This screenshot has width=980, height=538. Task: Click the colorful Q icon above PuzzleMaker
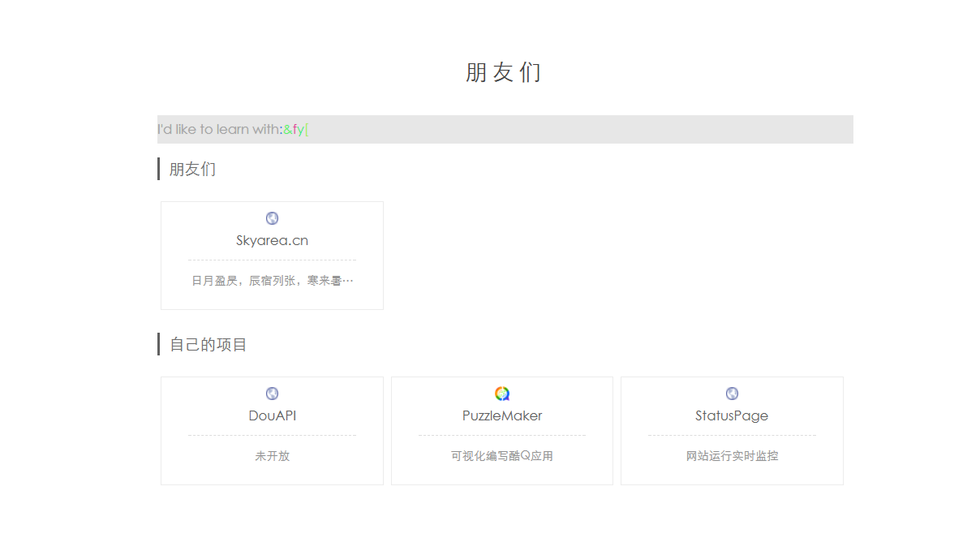point(502,394)
